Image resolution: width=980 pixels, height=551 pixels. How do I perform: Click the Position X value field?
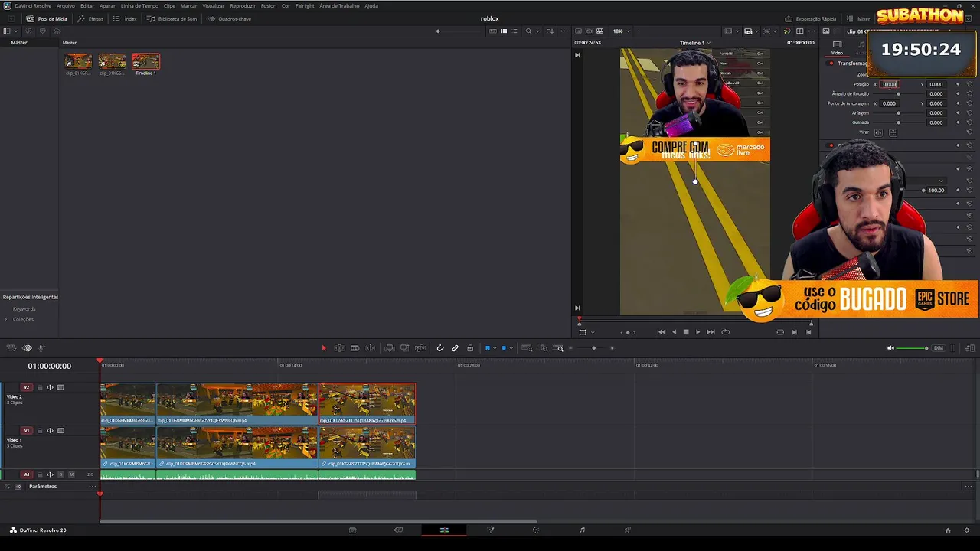[889, 84]
